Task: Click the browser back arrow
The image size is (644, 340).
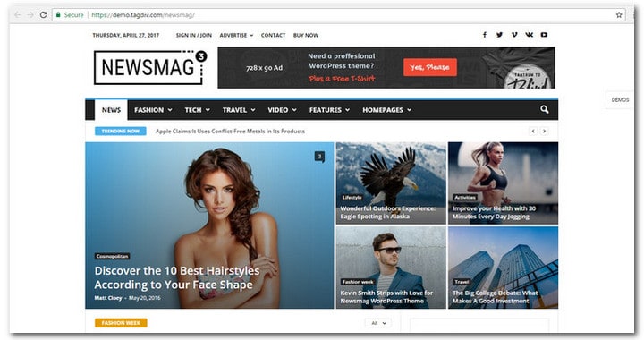Action: 17,15
